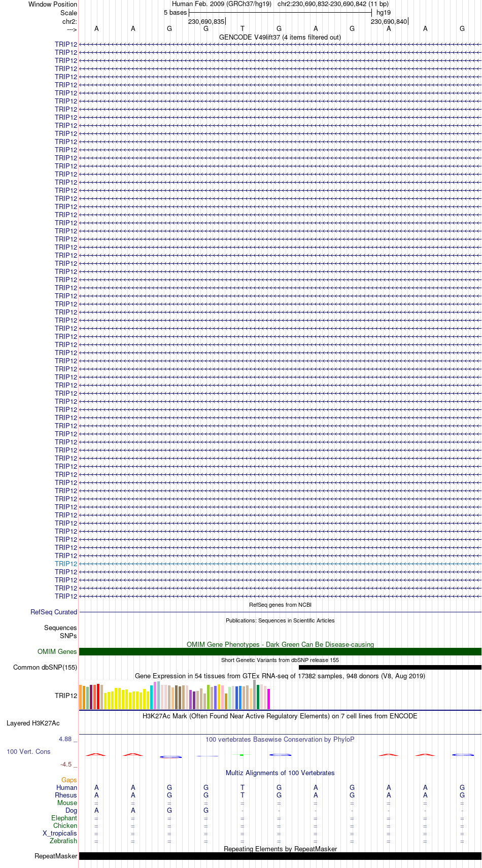Click the magenta bar in the GTEx chart
Image resolution: width=482 pixels, height=868 pixels.
pyautogui.click(x=269, y=699)
